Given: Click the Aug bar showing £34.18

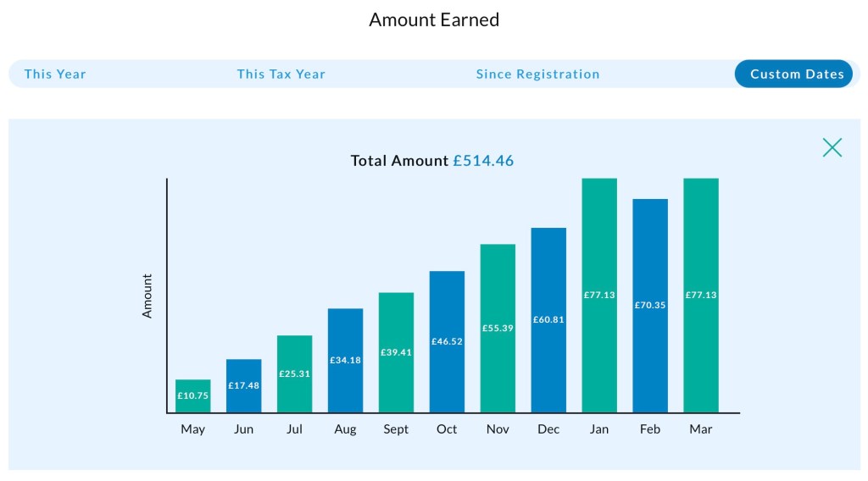Looking at the screenshot, I should pos(345,360).
